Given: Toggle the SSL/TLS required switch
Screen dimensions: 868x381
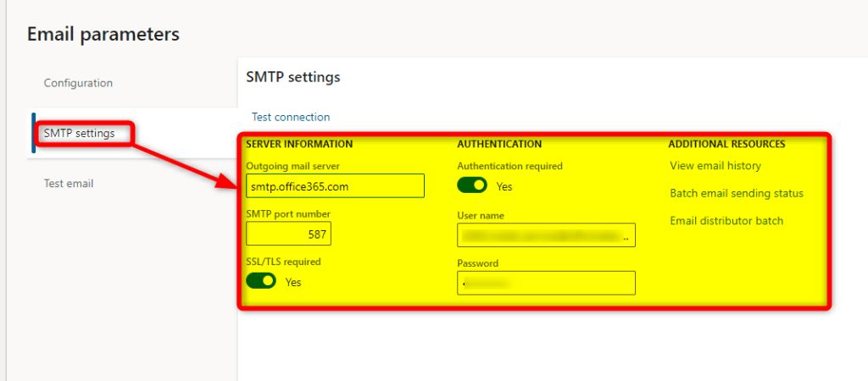Looking at the screenshot, I should (261, 281).
